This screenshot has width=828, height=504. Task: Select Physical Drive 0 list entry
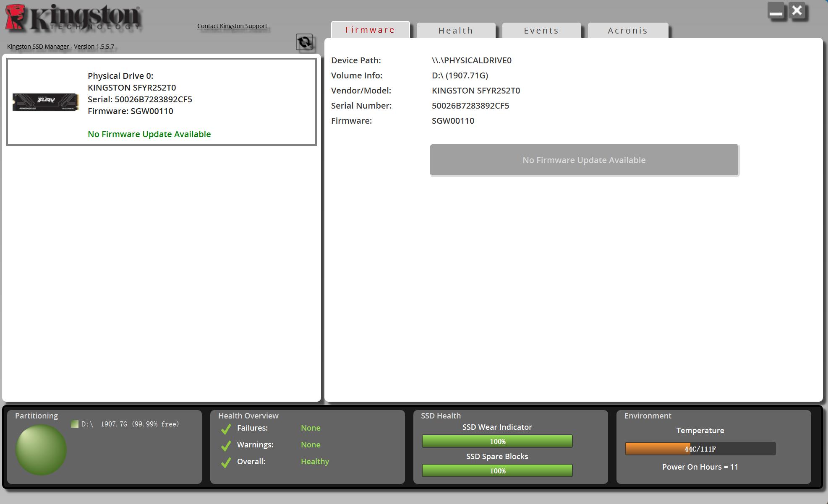(162, 102)
